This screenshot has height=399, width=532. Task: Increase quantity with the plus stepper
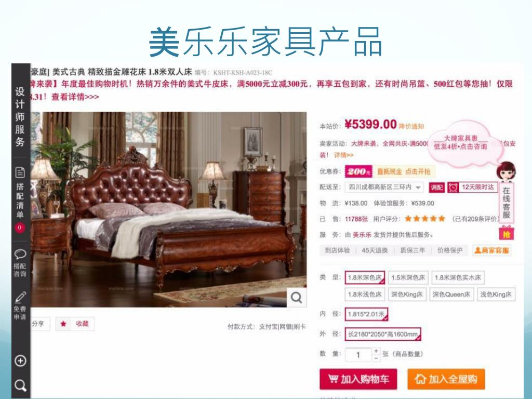(x=376, y=351)
